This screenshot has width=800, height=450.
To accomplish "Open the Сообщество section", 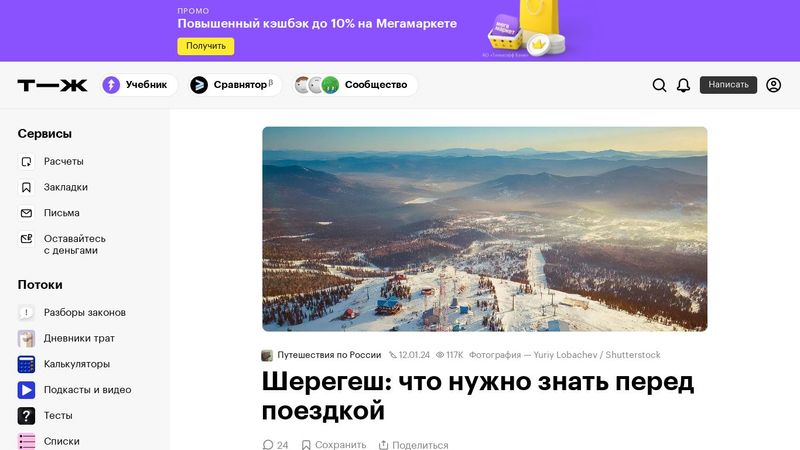I will click(355, 85).
